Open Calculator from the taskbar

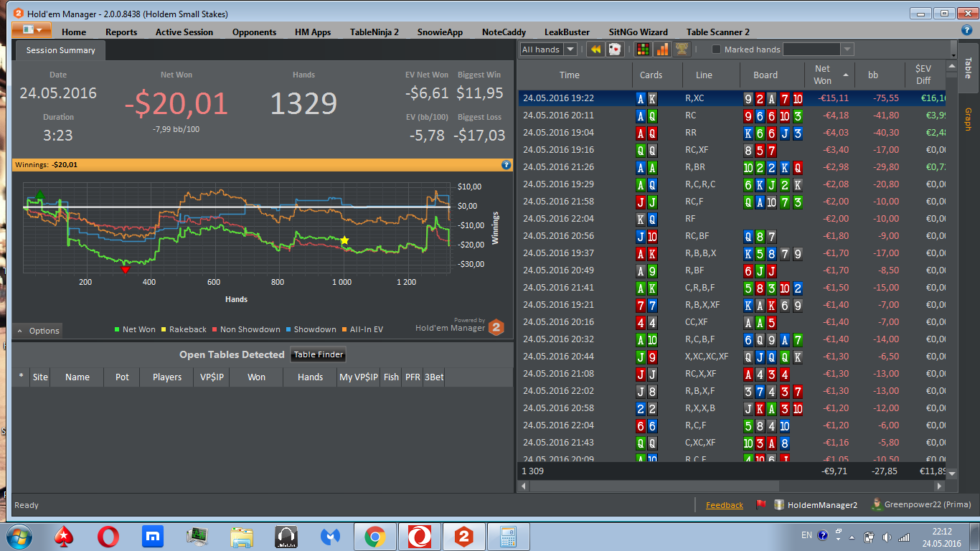pyautogui.click(x=509, y=536)
